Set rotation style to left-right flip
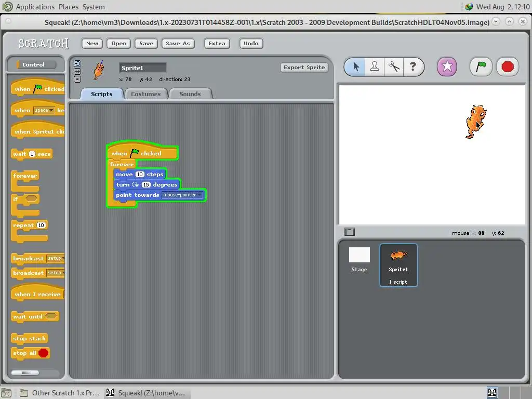 click(x=77, y=72)
